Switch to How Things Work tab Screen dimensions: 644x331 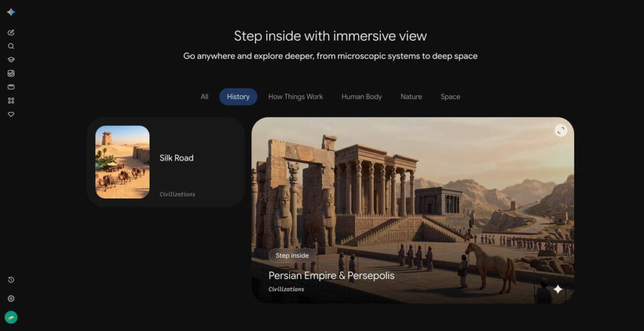click(296, 97)
